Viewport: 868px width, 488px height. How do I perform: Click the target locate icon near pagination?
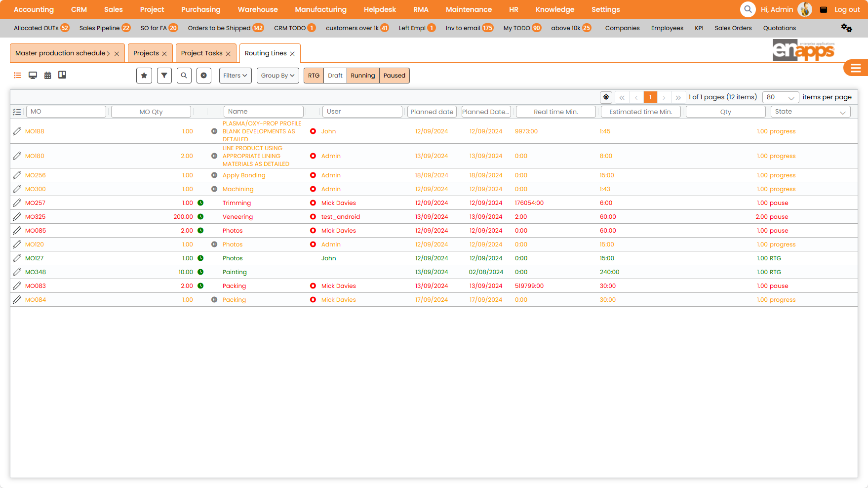606,97
